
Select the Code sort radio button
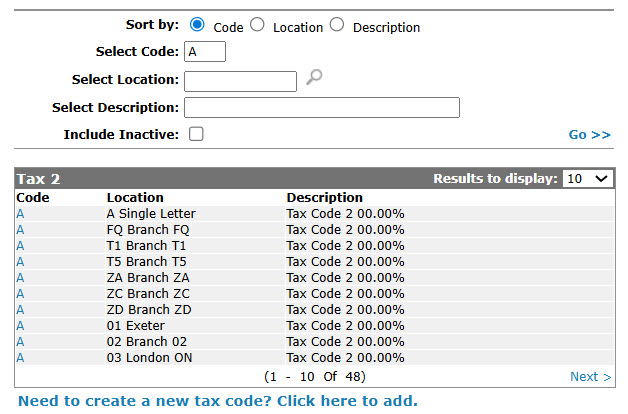point(197,24)
